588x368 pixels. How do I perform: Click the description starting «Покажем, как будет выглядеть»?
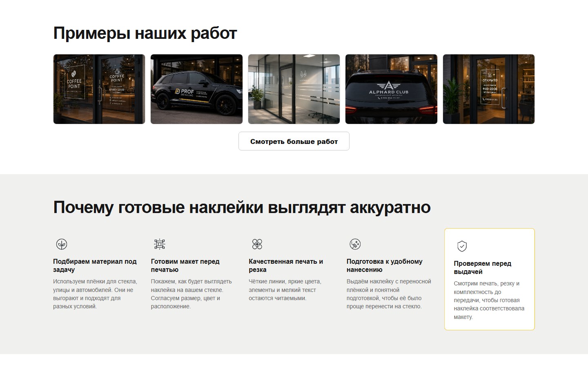192,294
